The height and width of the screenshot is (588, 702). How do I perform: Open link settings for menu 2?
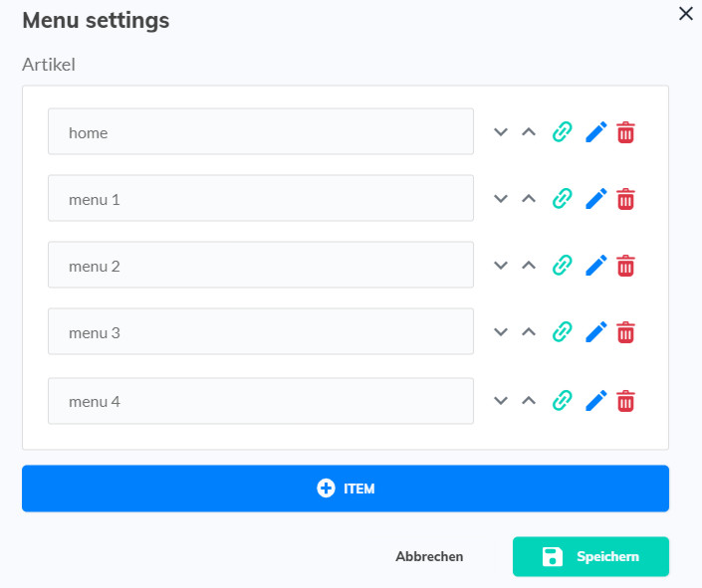pos(563,265)
